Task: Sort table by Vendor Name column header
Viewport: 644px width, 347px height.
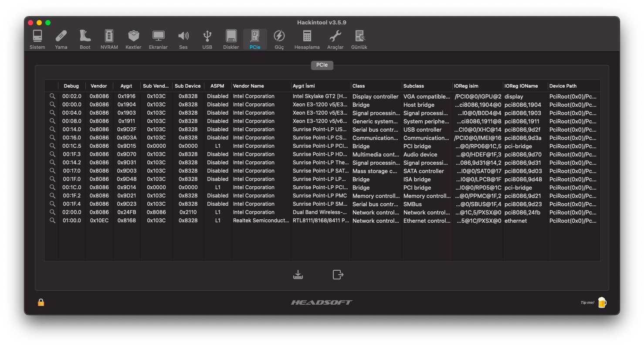Action: tap(261, 86)
